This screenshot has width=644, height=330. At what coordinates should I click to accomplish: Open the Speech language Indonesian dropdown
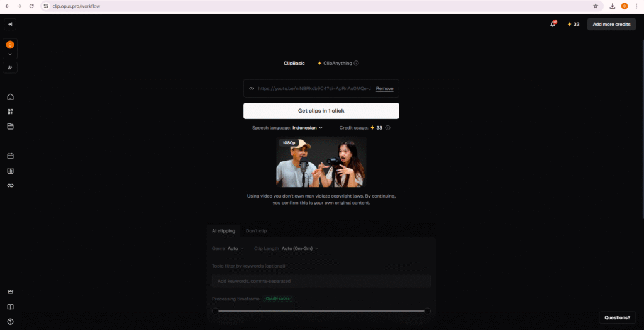307,128
